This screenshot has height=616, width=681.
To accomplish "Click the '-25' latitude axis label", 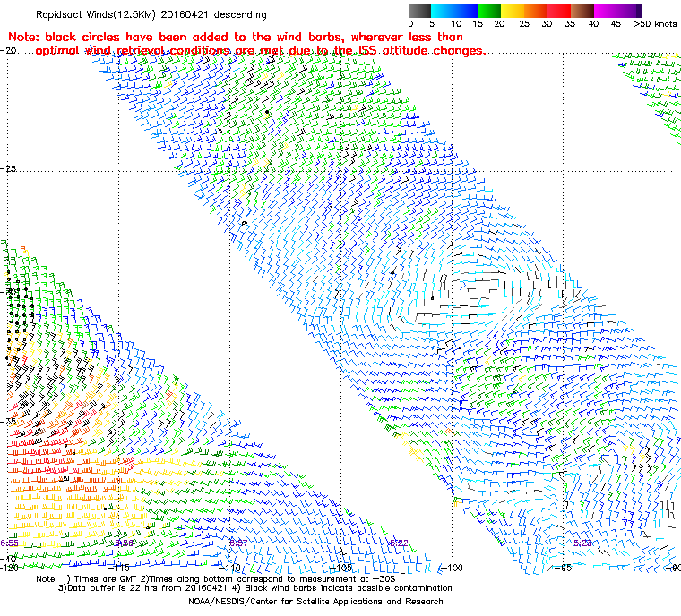I will click(x=8, y=168).
